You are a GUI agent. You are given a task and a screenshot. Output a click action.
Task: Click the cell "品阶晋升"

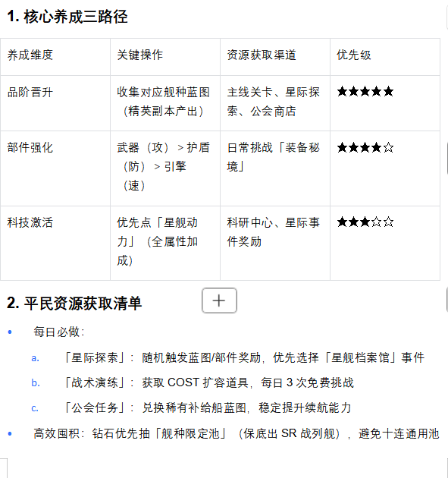[55, 103]
